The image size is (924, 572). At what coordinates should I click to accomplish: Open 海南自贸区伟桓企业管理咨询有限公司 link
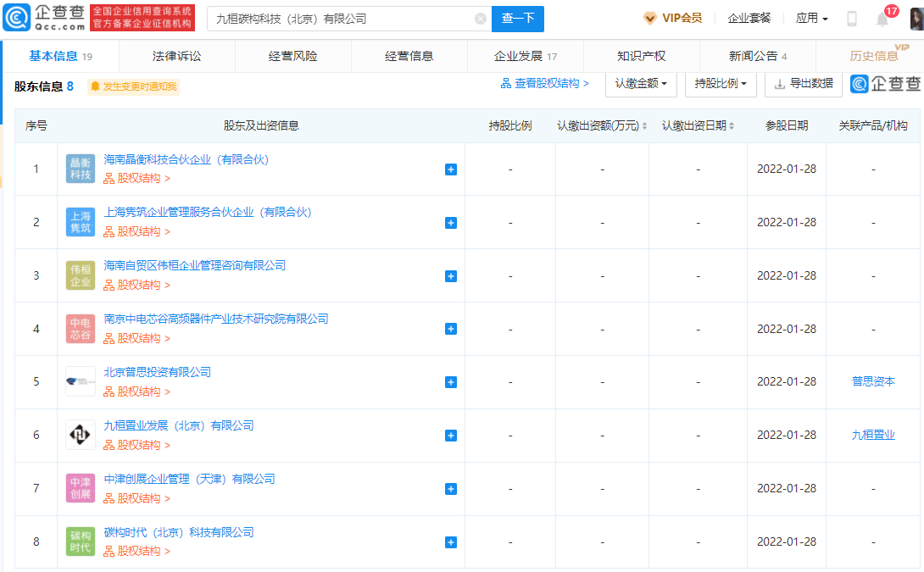pos(195,266)
